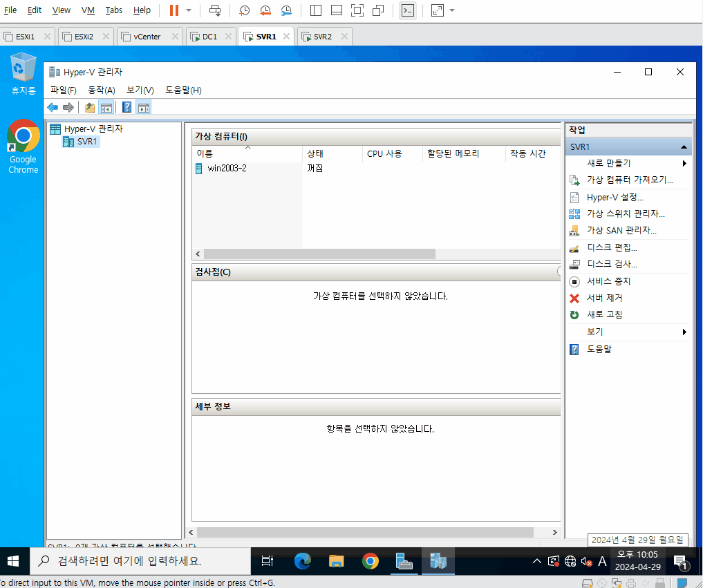Screen dimensions: 703x588
Task: Click 가상 컴퓨터 가져오기 import icon
Action: [x=574, y=180]
